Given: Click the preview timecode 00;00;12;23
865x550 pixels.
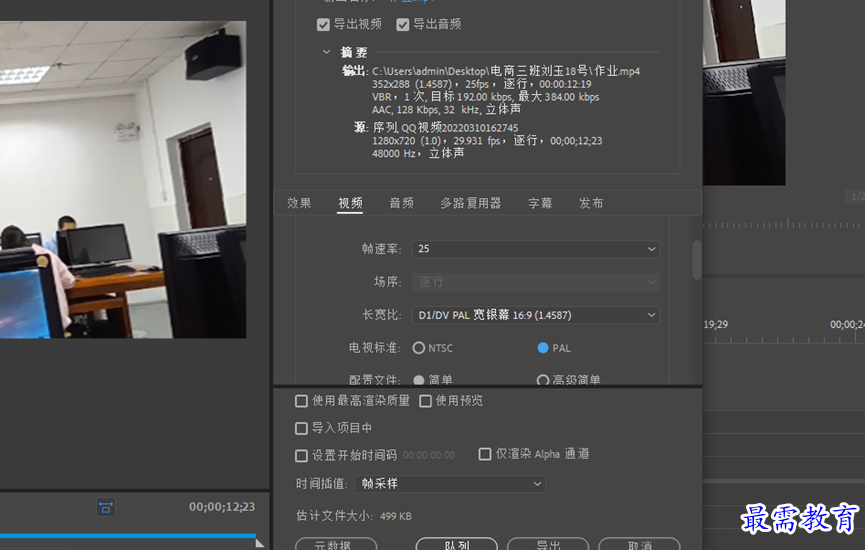Looking at the screenshot, I should click(222, 506).
